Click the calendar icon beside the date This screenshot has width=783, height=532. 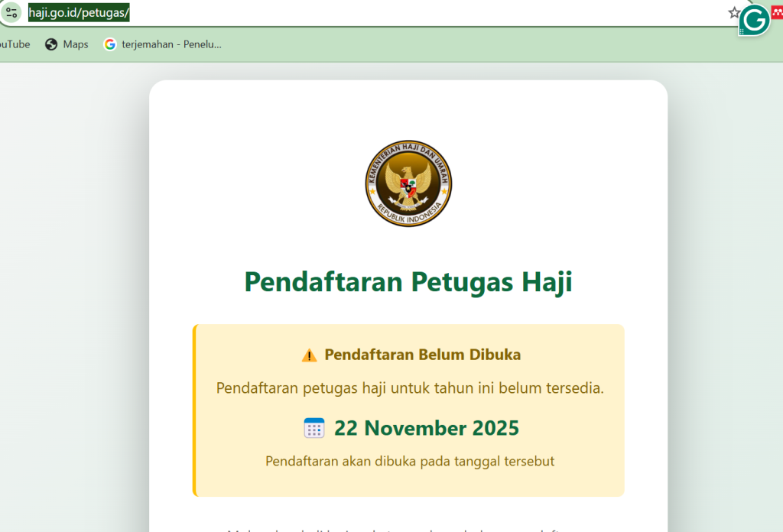coord(314,428)
